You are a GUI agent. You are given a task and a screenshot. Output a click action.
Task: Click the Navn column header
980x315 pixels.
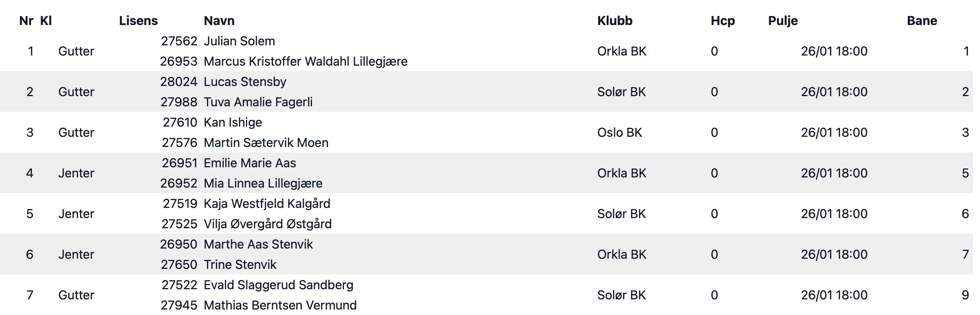point(219,21)
